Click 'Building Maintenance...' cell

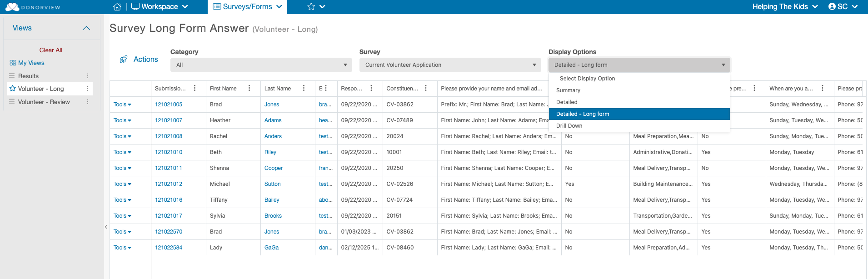click(663, 184)
